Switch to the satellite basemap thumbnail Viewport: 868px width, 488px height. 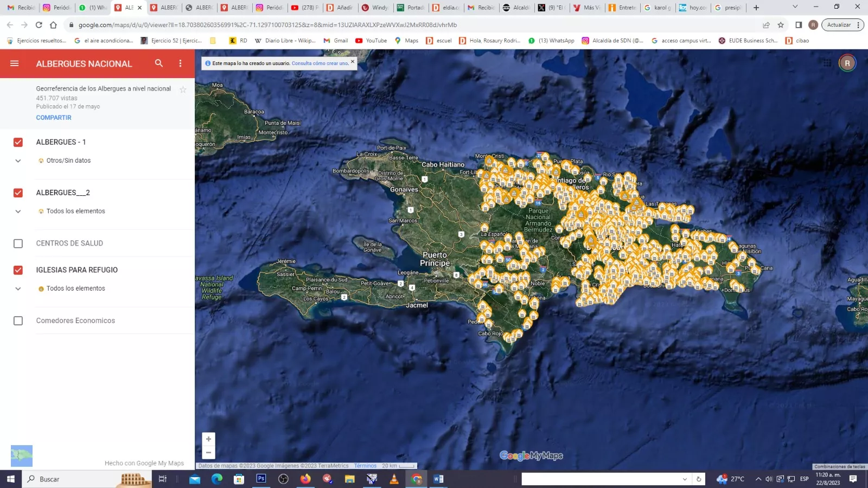point(22,456)
